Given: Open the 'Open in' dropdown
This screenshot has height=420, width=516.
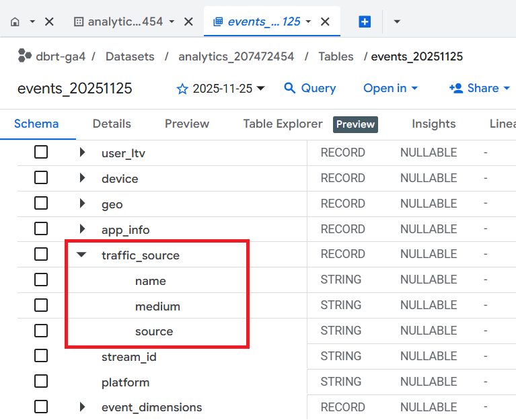Looking at the screenshot, I should [x=390, y=88].
